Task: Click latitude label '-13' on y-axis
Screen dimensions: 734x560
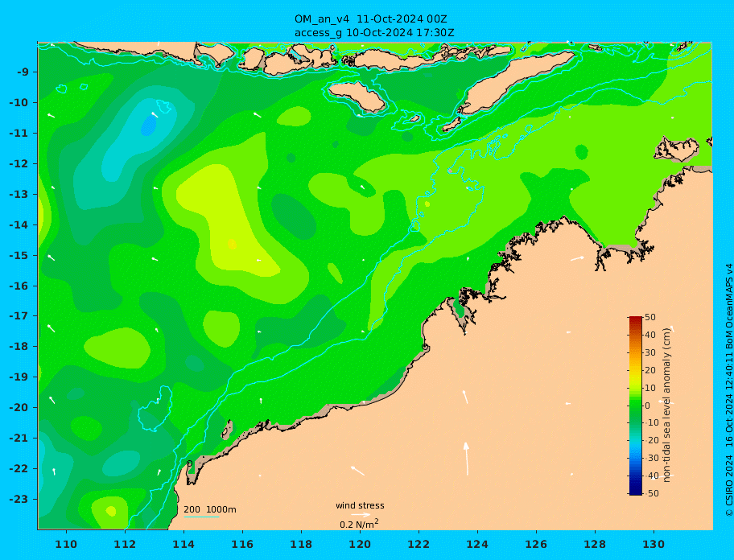Action: coord(19,194)
